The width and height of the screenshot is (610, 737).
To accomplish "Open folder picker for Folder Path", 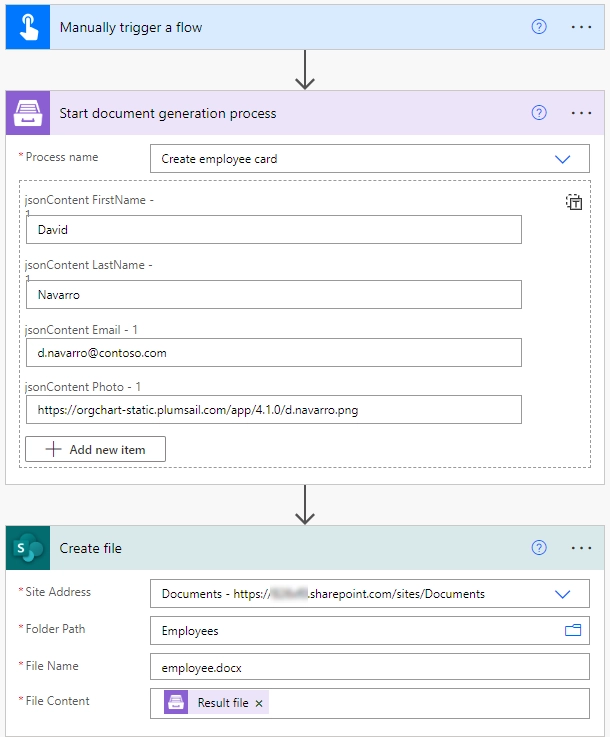I will 573,630.
